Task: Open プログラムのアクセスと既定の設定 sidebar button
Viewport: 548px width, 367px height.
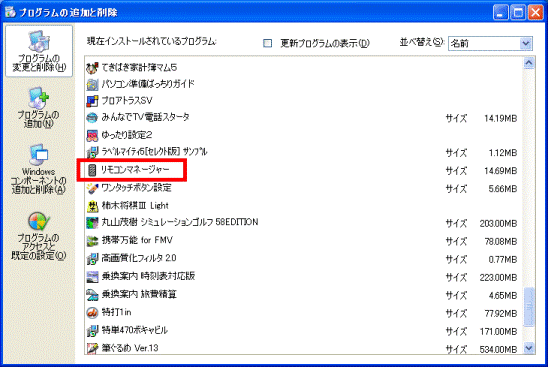Action: click(x=38, y=236)
